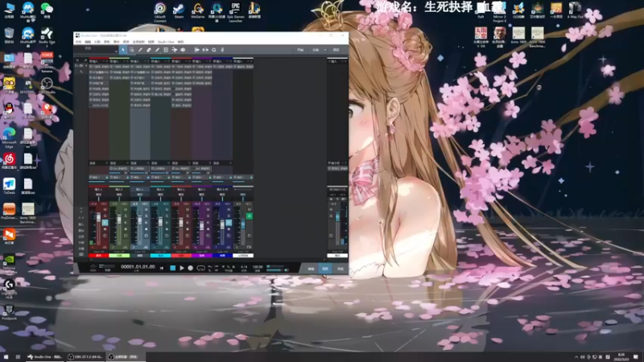Open the WeGame desktop icon
The image size is (644, 362).
pyautogui.click(x=197, y=10)
